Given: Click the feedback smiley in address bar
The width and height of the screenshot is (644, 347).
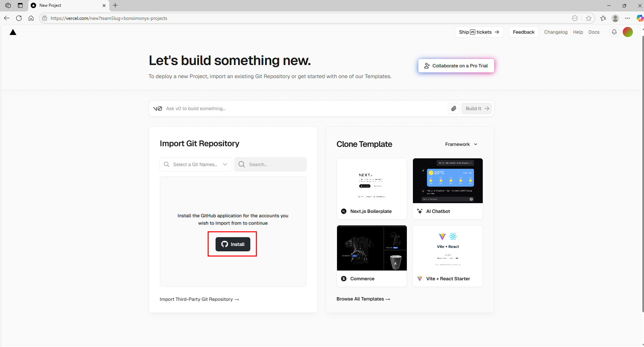Looking at the screenshot, I should click(x=575, y=18).
